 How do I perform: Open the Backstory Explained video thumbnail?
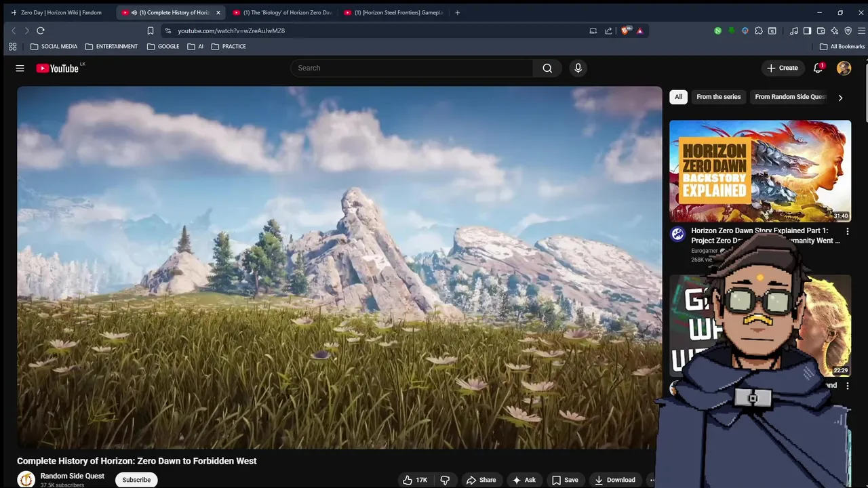[x=760, y=171]
